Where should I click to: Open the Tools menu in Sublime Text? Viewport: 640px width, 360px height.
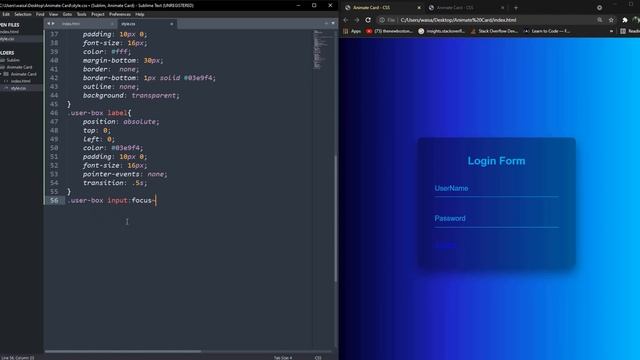click(x=82, y=14)
